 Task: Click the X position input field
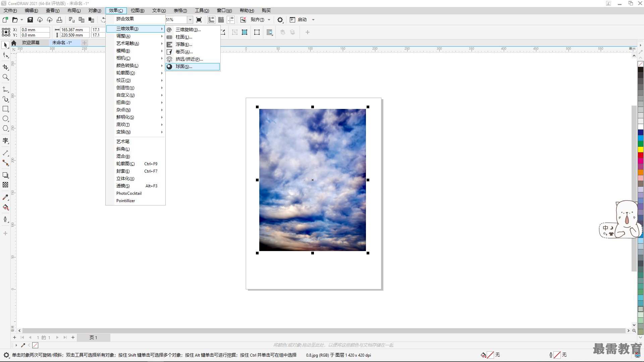point(35,29)
